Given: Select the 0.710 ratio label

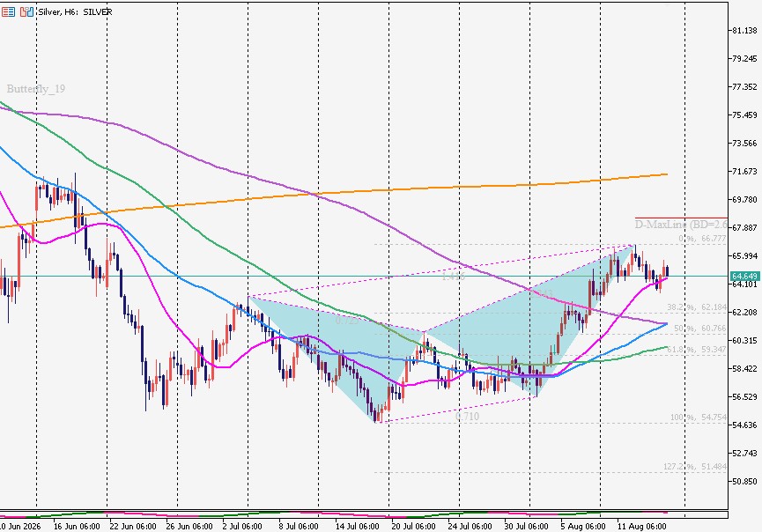Looking at the screenshot, I should [467, 417].
